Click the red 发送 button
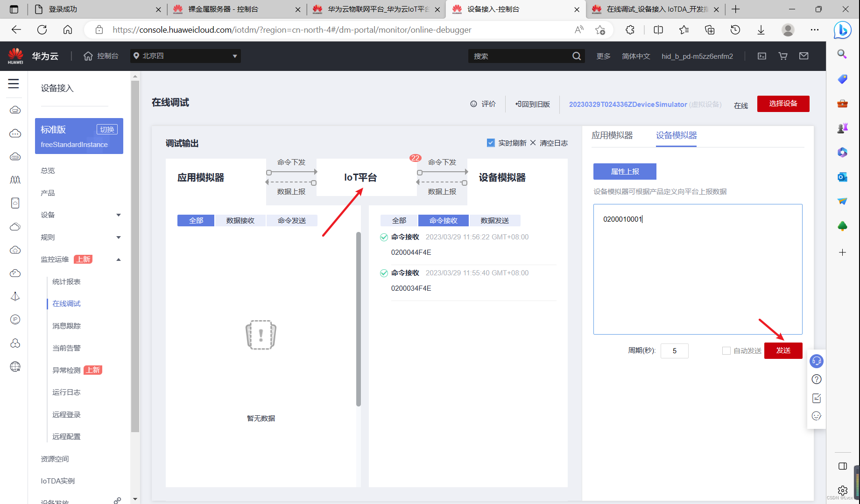This screenshot has height=504, width=860. [x=783, y=350]
